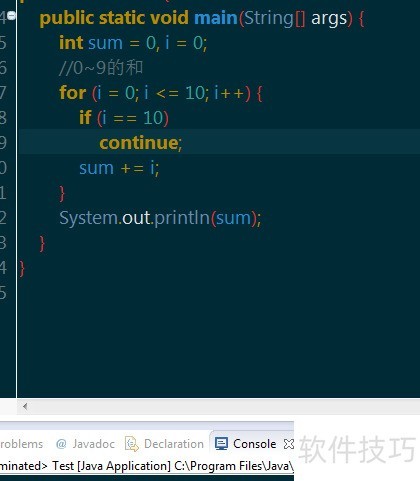Click the int sum declaration line
This screenshot has height=481, width=420.
(x=133, y=43)
